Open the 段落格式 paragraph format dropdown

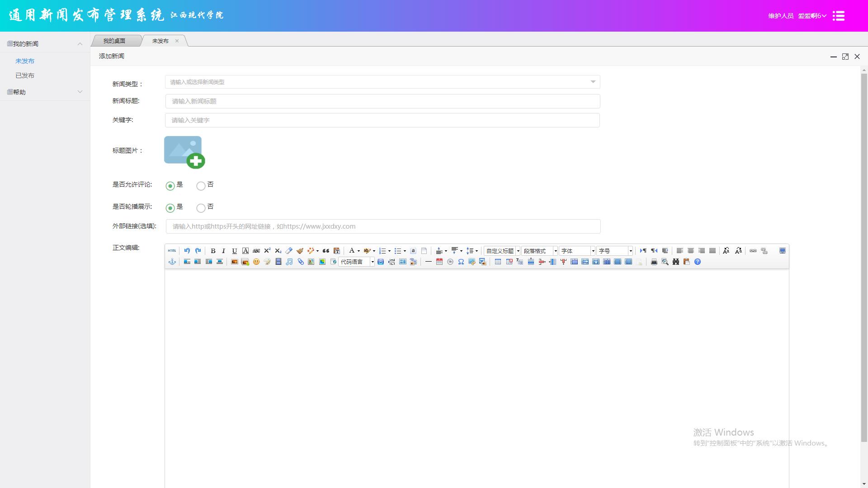(x=540, y=251)
